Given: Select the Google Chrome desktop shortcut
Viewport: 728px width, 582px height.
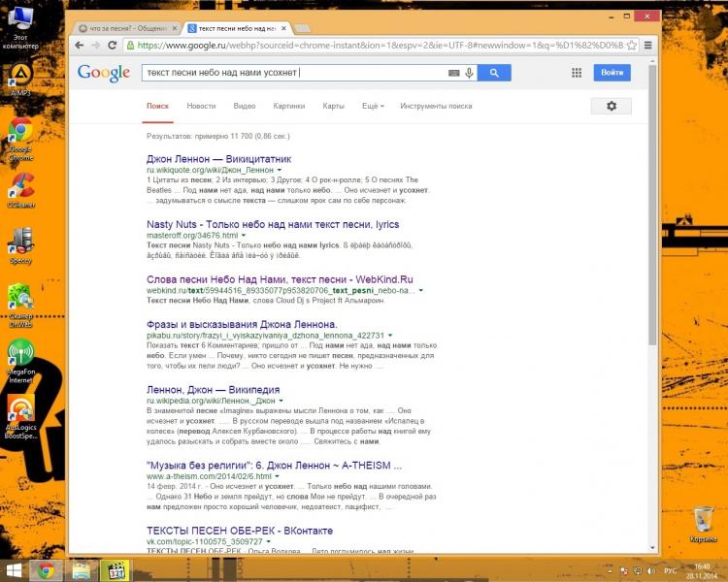Looking at the screenshot, I should [x=21, y=140].
